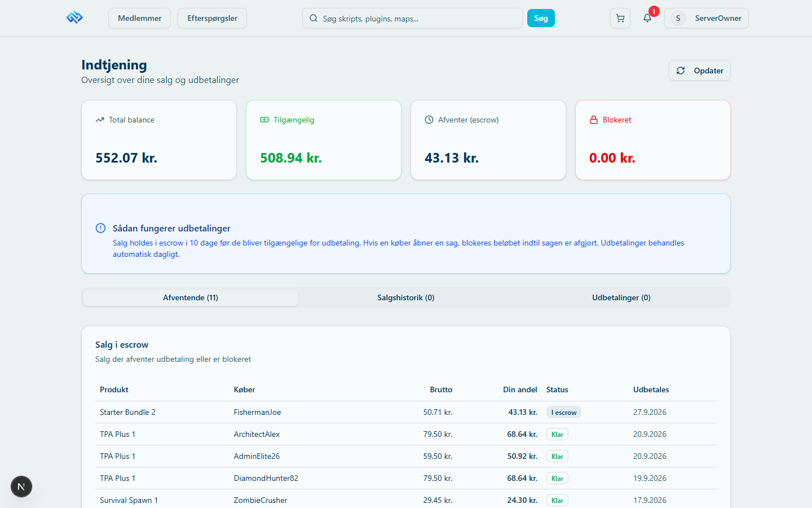Click the Starter Bundle 2 product row
This screenshot has height=508, width=812.
(x=406, y=412)
